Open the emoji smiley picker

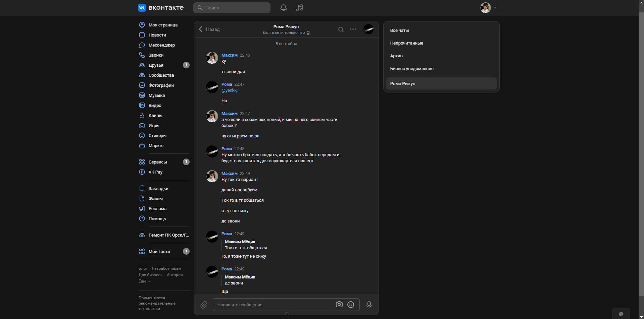(351, 305)
